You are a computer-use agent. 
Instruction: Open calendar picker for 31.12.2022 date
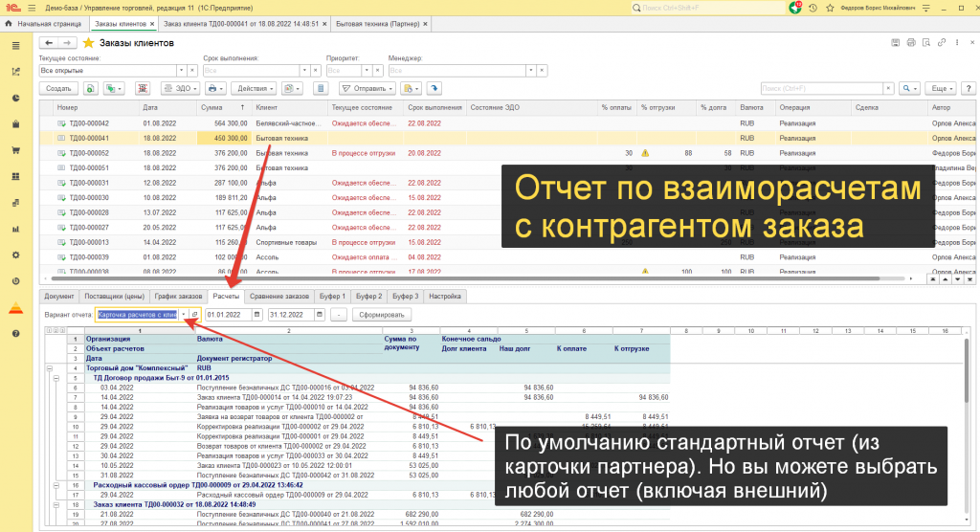pos(320,315)
